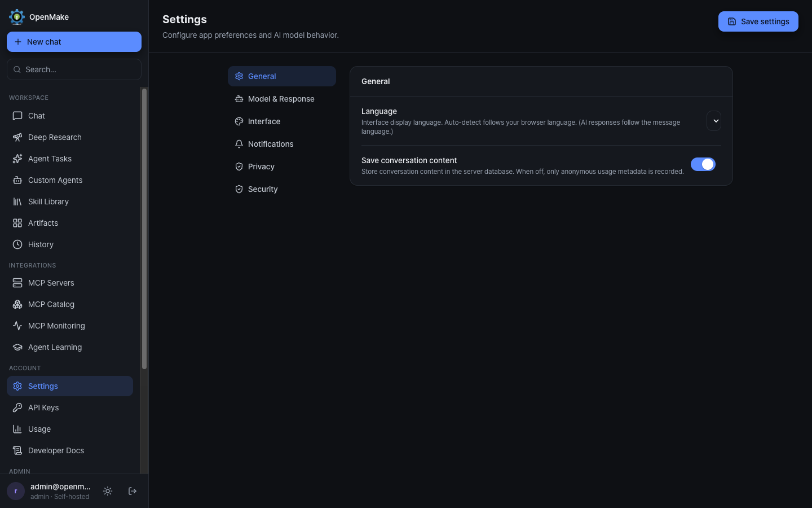Click the Interface palette icon
Viewport: 812px width, 508px height.
click(239, 121)
